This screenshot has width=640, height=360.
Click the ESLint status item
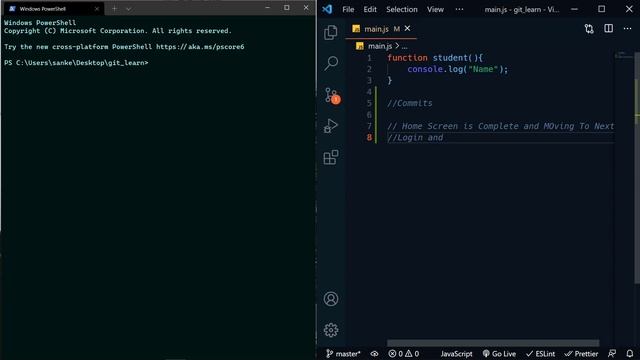coord(540,354)
